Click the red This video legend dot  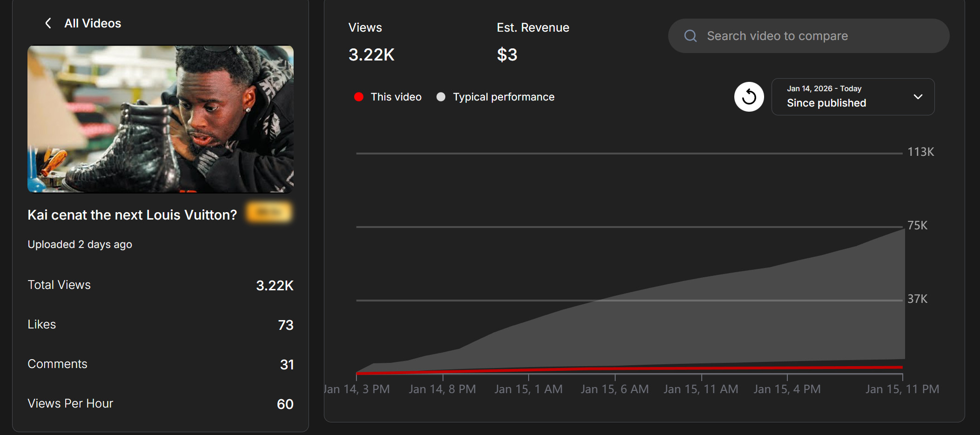359,97
